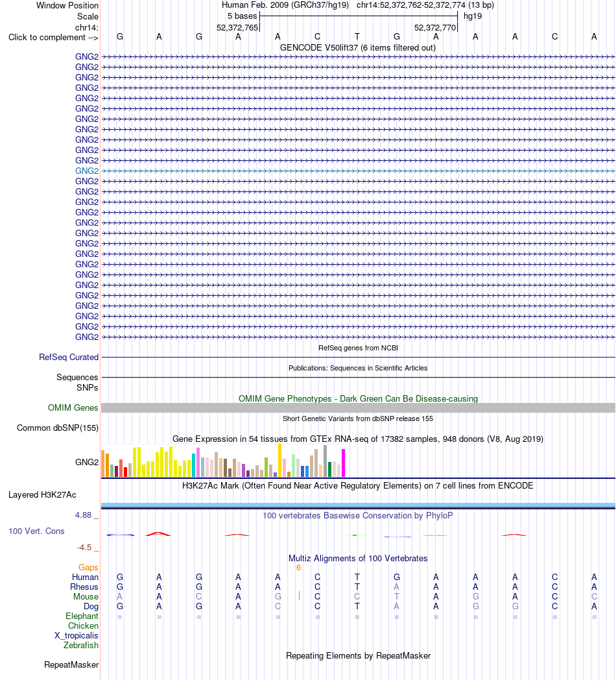
Task: Open "Short Genetic Variants from dbSNP release 155"
Action: click(358, 419)
